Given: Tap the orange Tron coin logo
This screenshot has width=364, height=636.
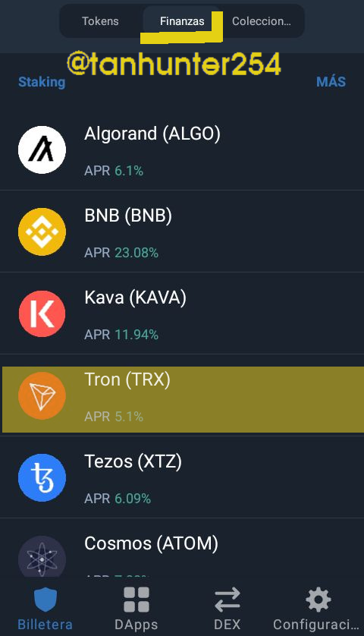Looking at the screenshot, I should point(42,395).
